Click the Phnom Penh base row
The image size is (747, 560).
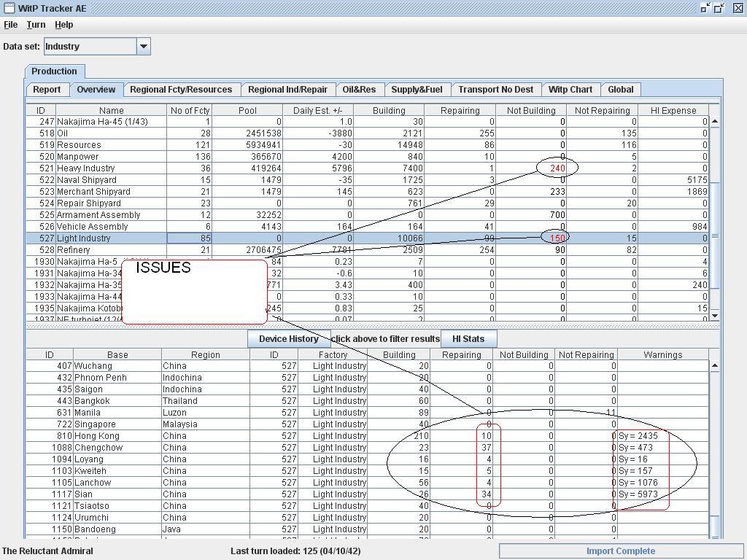point(367,378)
